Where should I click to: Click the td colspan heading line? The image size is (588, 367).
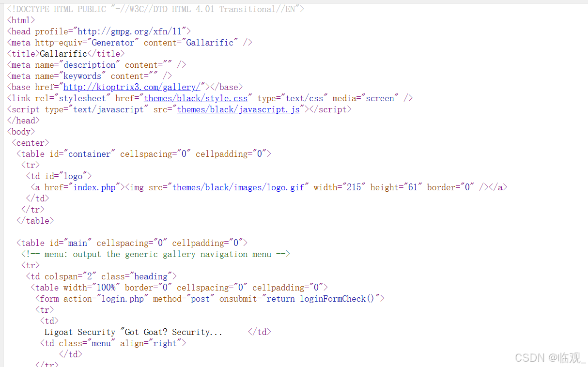click(x=101, y=276)
